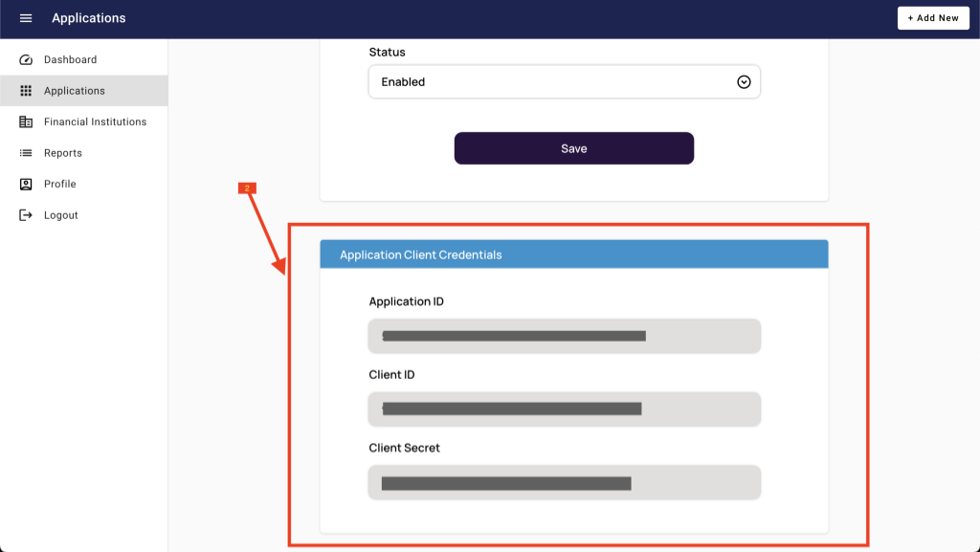Click the Application Client Credentials header
This screenshot has height=552, width=980.
coord(573,254)
